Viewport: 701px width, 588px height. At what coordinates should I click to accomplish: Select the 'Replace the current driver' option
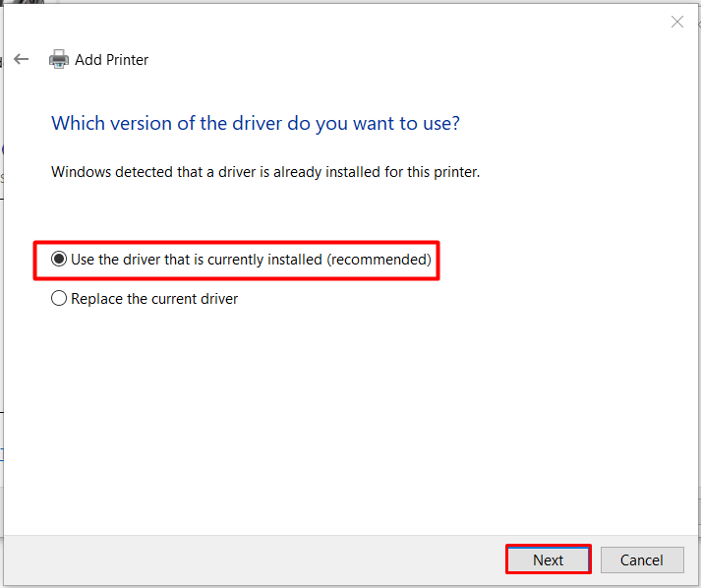(153, 298)
